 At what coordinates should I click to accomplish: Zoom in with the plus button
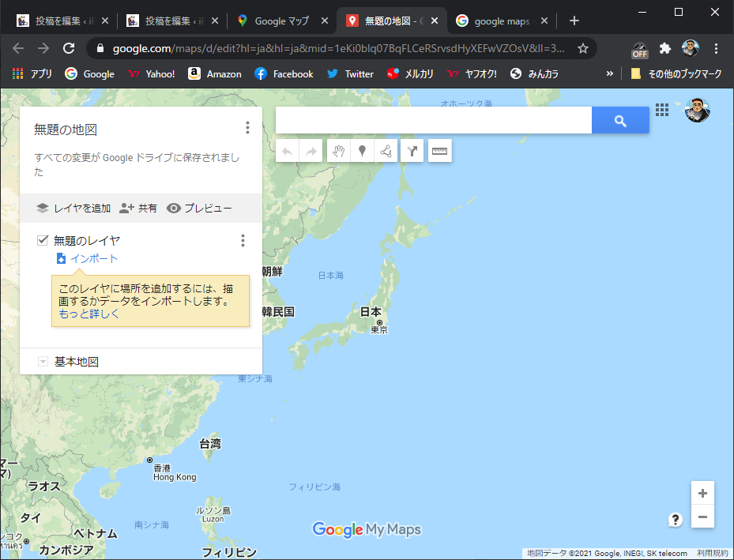(x=702, y=493)
